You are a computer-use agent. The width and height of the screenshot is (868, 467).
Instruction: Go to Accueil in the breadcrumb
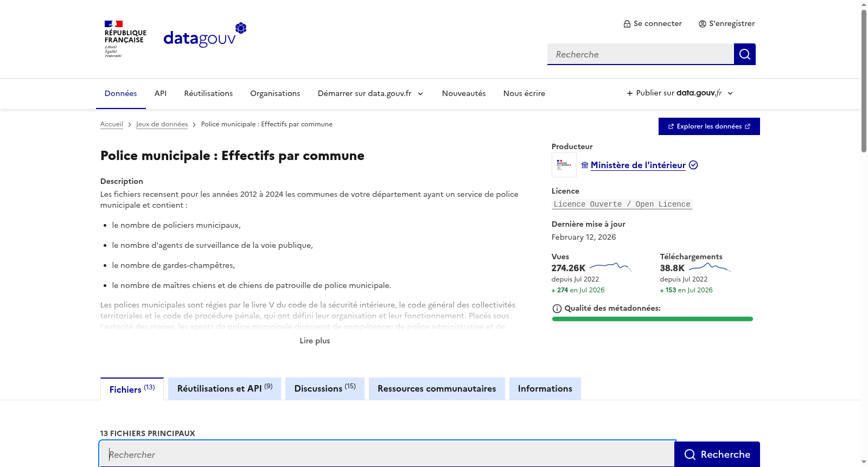click(112, 124)
